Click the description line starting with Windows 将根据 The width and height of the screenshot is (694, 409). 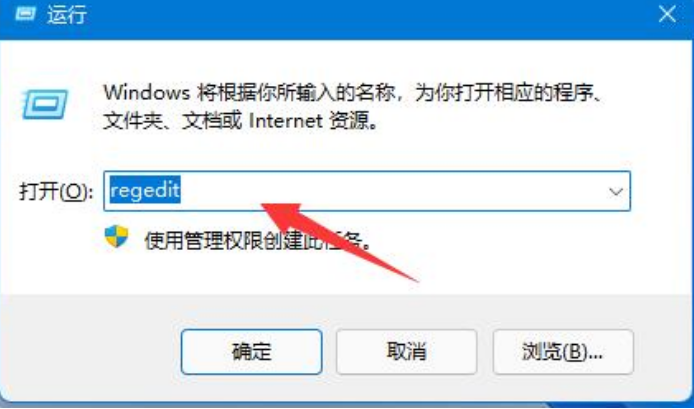(353, 93)
